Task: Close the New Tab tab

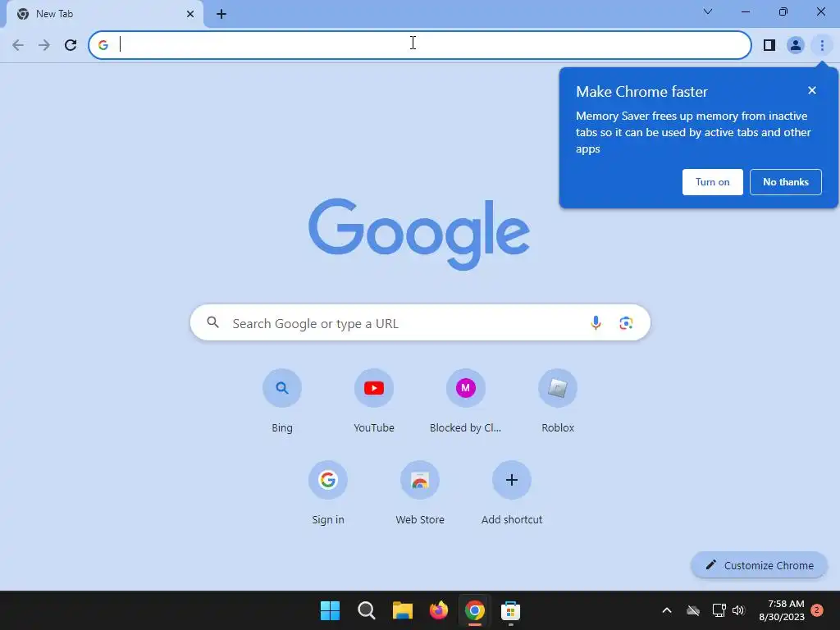Action: pyautogui.click(x=190, y=14)
